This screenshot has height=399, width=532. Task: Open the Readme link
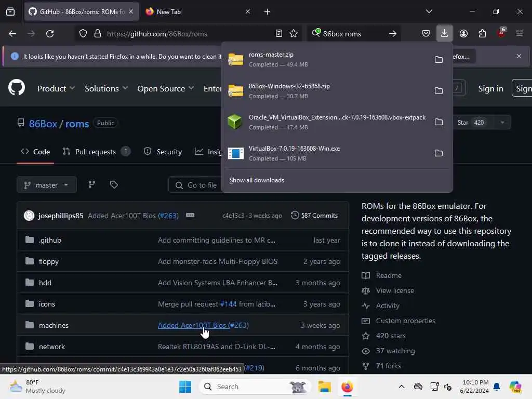[x=382, y=275]
